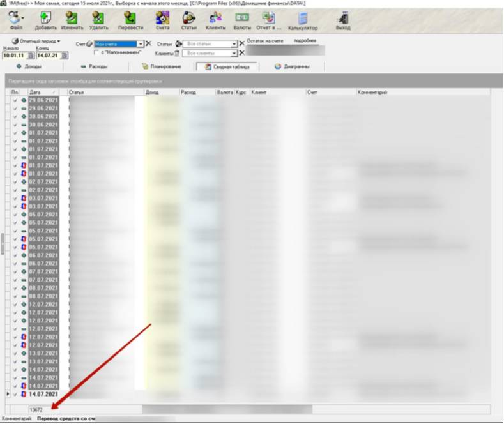Clear the Клиенты filter with the X button
Image resolution: width=504 pixels, height=424 pixels.
pyautogui.click(x=242, y=53)
